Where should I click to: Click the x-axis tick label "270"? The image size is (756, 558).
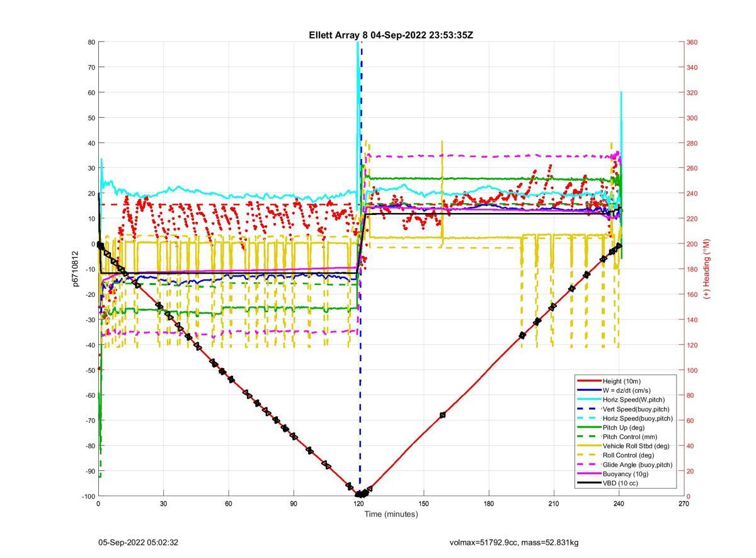[684, 504]
